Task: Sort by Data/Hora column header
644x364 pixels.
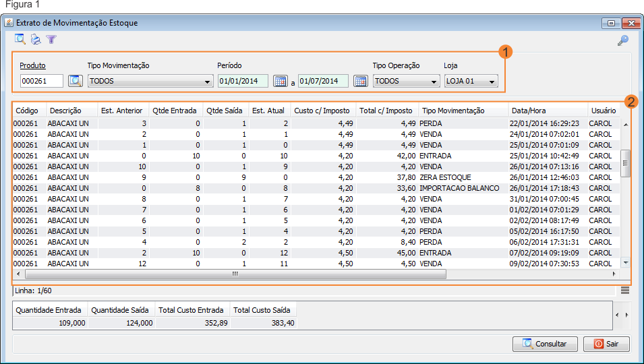Action: click(x=548, y=111)
